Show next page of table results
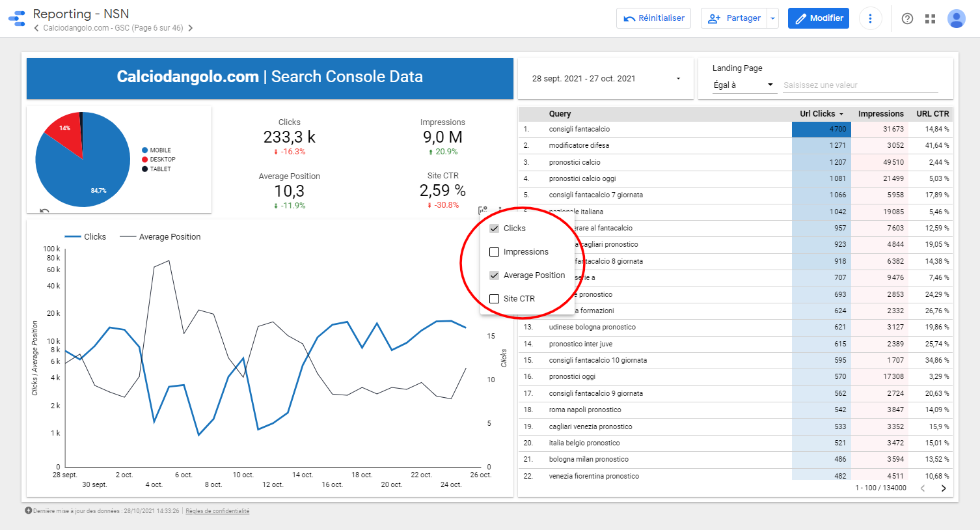This screenshot has height=530, width=980. click(x=944, y=488)
